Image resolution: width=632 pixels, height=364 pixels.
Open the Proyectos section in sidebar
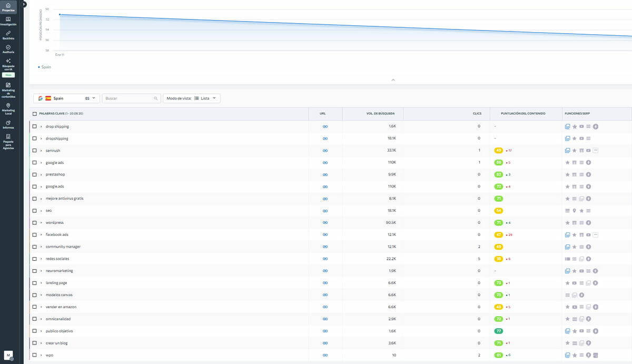click(8, 7)
